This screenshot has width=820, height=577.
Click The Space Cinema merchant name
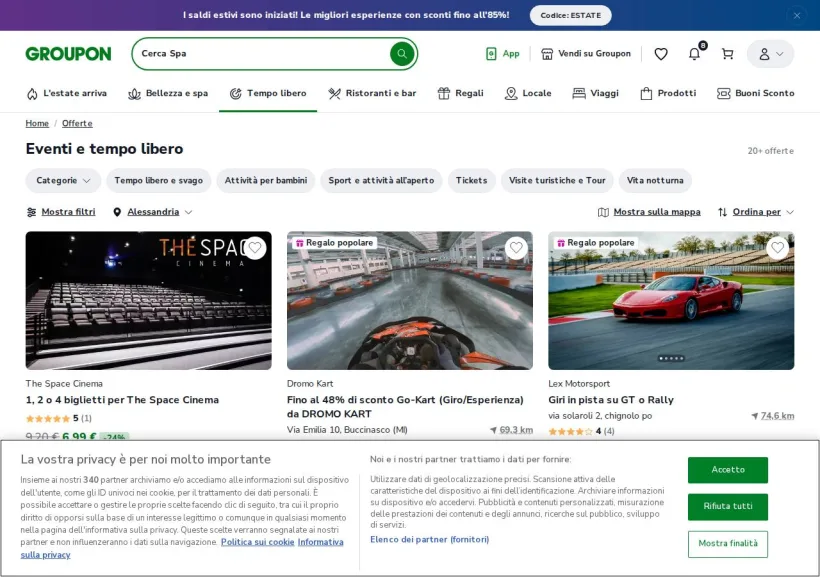pyautogui.click(x=64, y=383)
